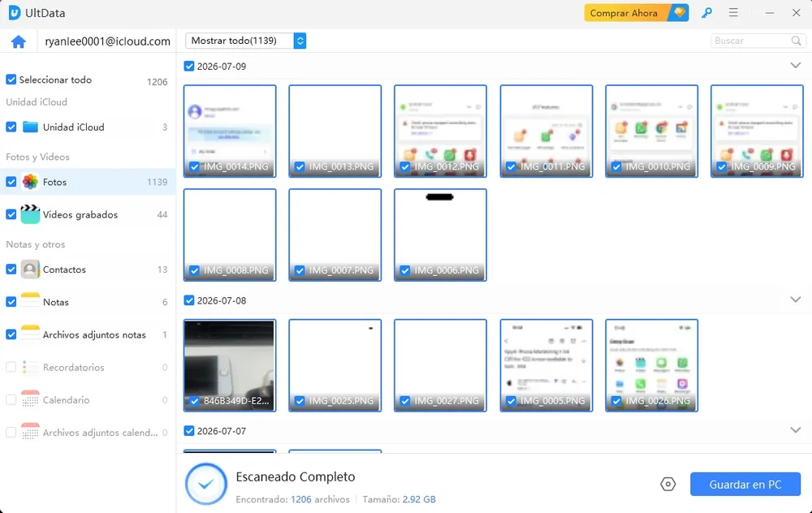Open the key register icon
812x513 pixels.
[706, 13]
